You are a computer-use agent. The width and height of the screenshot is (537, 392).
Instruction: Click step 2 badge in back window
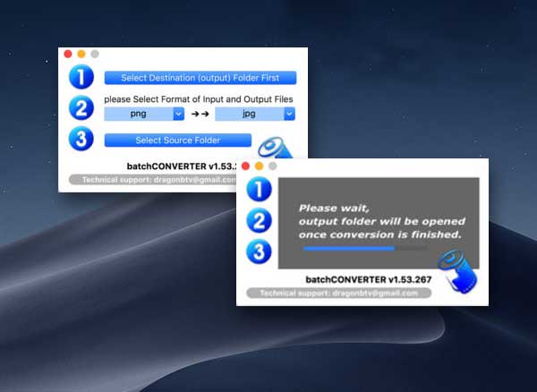(x=81, y=107)
